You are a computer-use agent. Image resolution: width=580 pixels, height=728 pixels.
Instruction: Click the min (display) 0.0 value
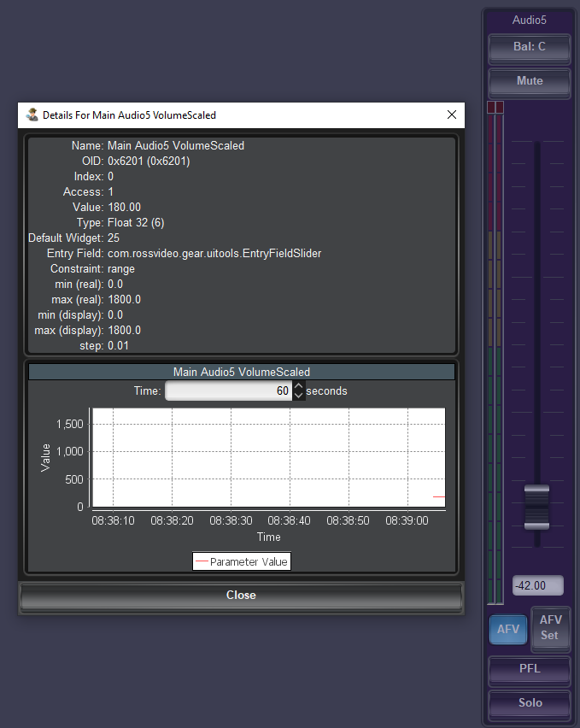(115, 315)
